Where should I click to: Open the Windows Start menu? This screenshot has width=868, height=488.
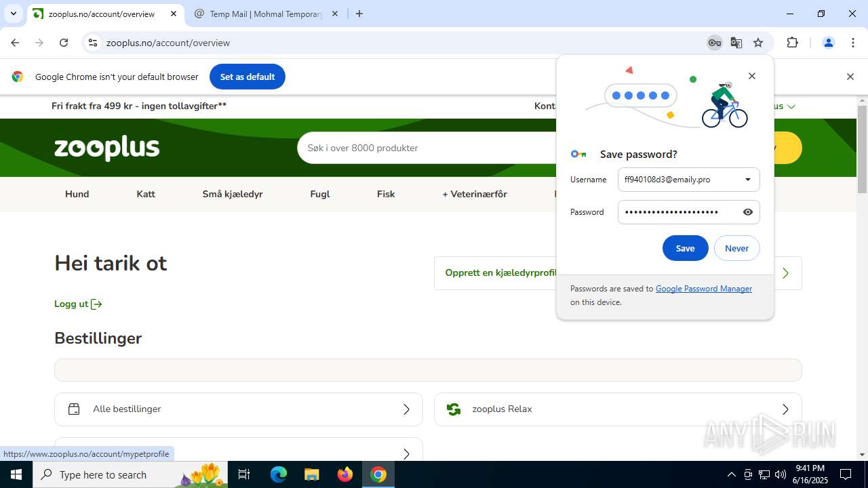(x=16, y=474)
